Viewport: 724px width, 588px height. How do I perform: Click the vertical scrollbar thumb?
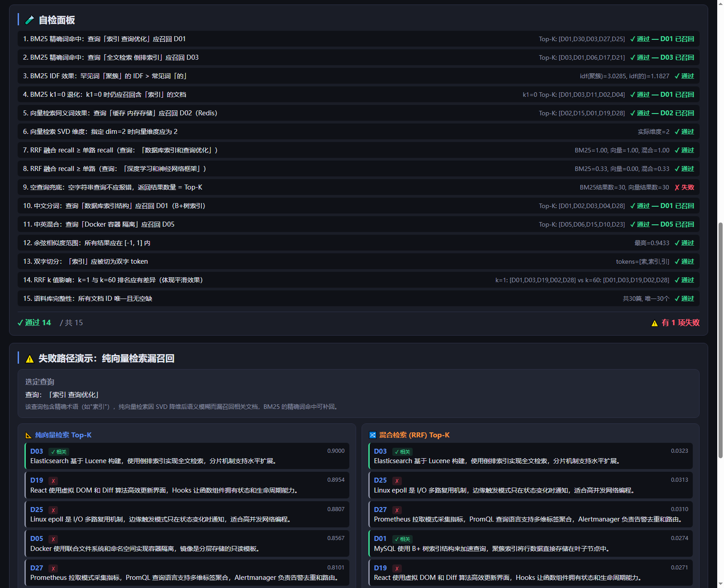pyautogui.click(x=720, y=341)
